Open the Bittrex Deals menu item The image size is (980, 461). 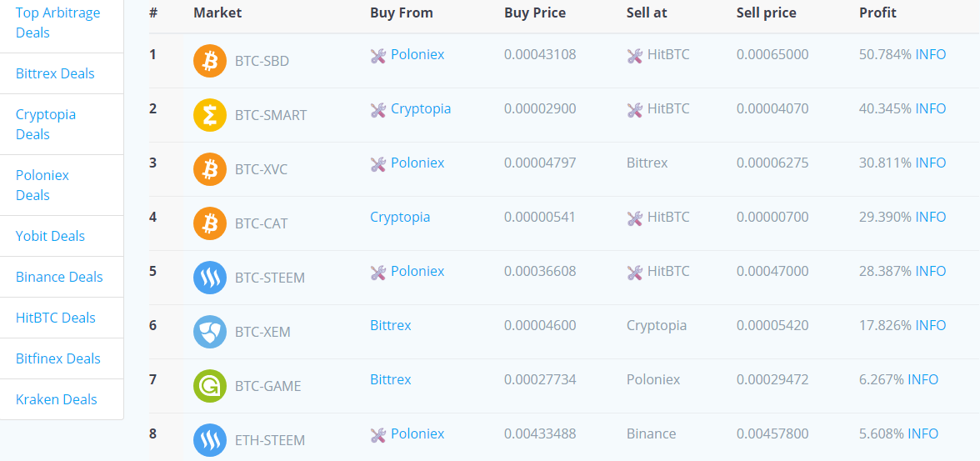(x=55, y=73)
